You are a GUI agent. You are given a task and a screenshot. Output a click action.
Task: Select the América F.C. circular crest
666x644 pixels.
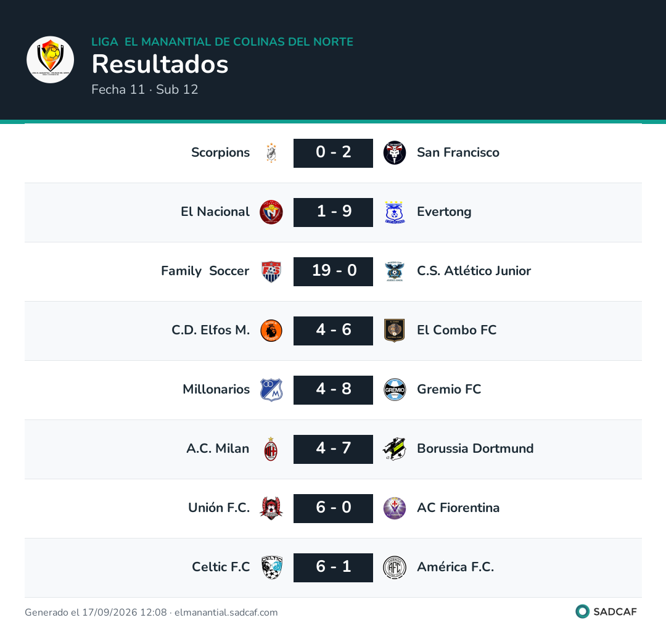pos(395,568)
